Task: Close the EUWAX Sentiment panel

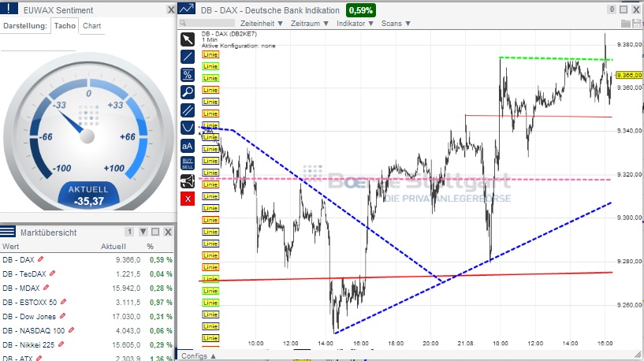Action: (171, 10)
